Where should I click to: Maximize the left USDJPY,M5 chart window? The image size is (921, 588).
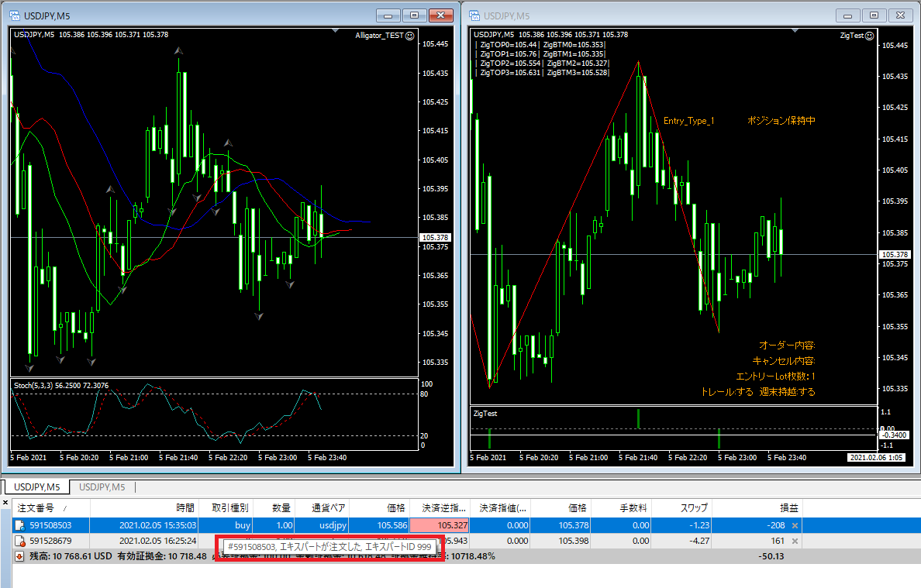click(x=415, y=15)
